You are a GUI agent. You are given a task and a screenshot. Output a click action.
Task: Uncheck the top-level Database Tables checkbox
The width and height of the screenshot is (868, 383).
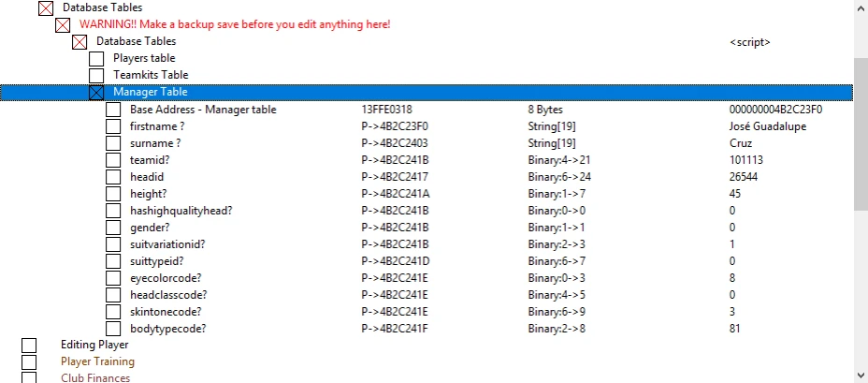pyautogui.click(x=46, y=7)
